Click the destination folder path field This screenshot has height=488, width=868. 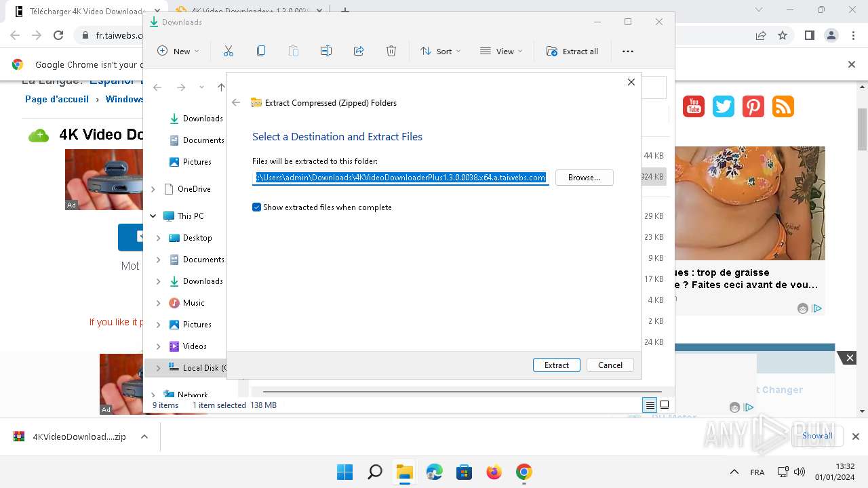[401, 178]
